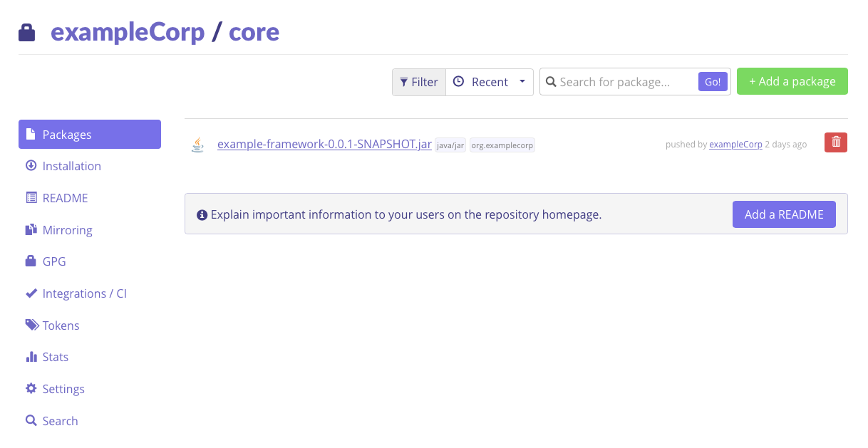Click the Java icon beside example-framework package
This screenshot has height=448, width=868.
pos(197,145)
